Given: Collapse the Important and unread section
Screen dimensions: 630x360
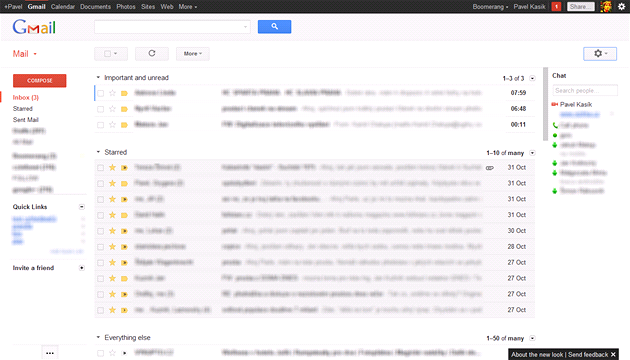Looking at the screenshot, I should [x=98, y=78].
